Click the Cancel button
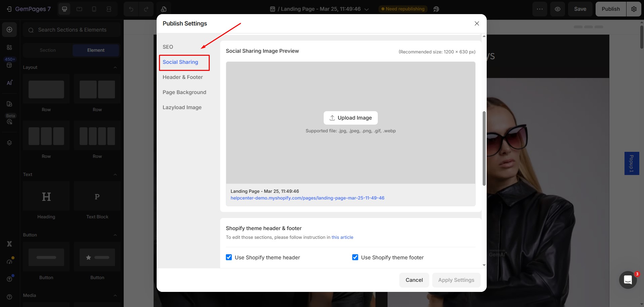644x307 pixels. pyautogui.click(x=414, y=280)
